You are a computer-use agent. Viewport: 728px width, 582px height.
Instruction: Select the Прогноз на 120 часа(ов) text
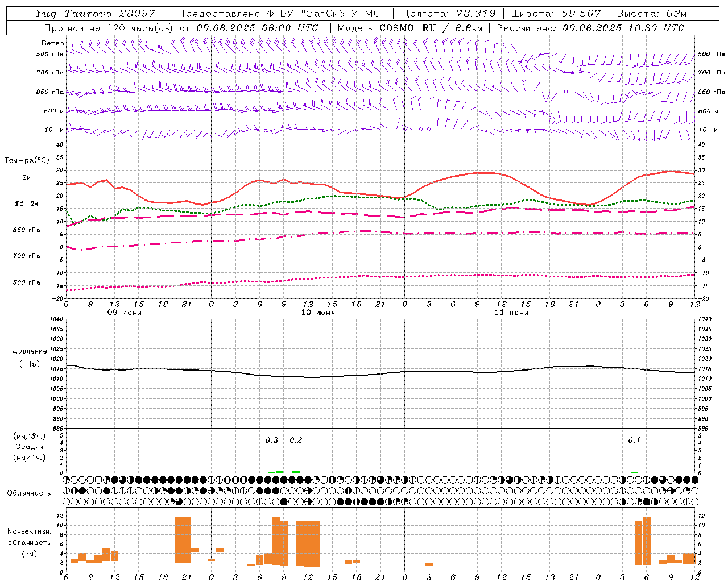pyautogui.click(x=109, y=28)
